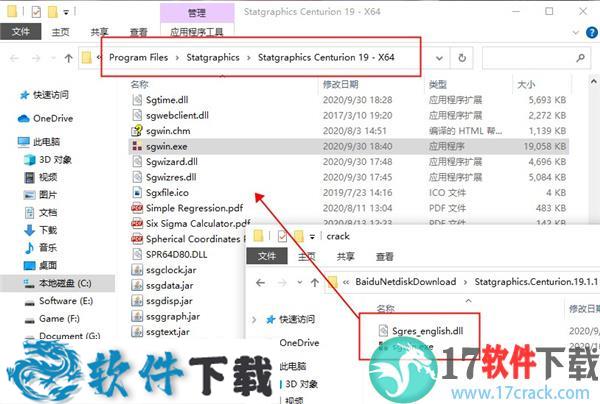Switch to the 查看 ribbon tab
The image size is (600, 404).
pos(138,32)
